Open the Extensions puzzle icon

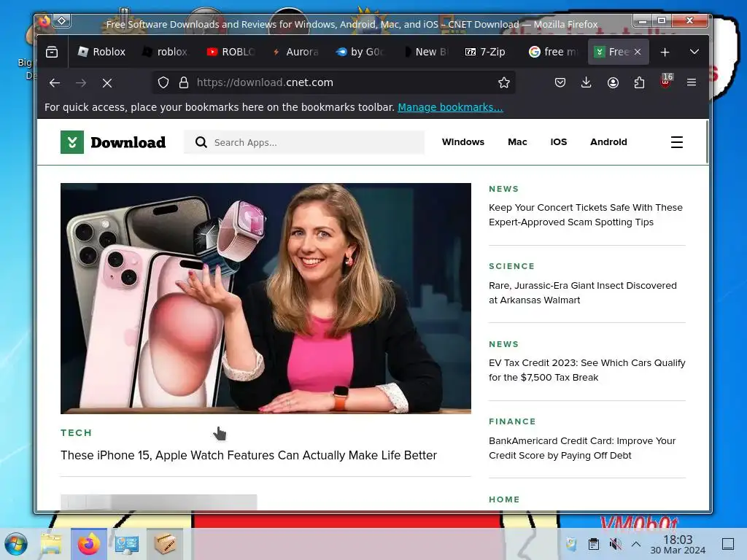click(639, 82)
